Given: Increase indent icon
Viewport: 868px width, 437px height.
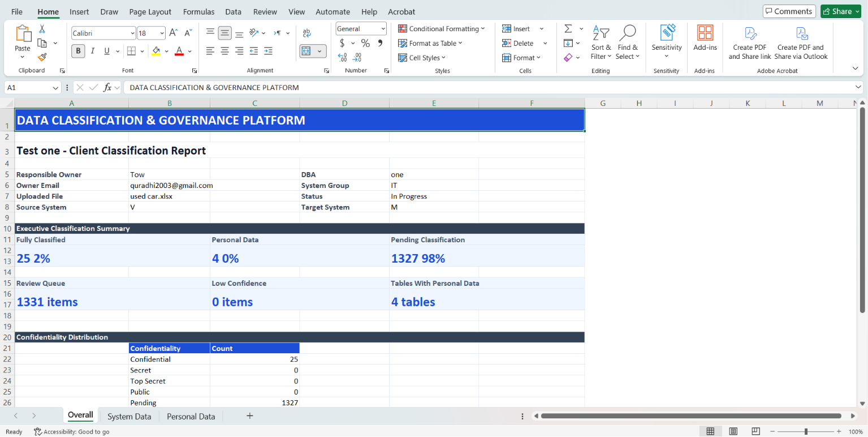Looking at the screenshot, I should point(269,51).
